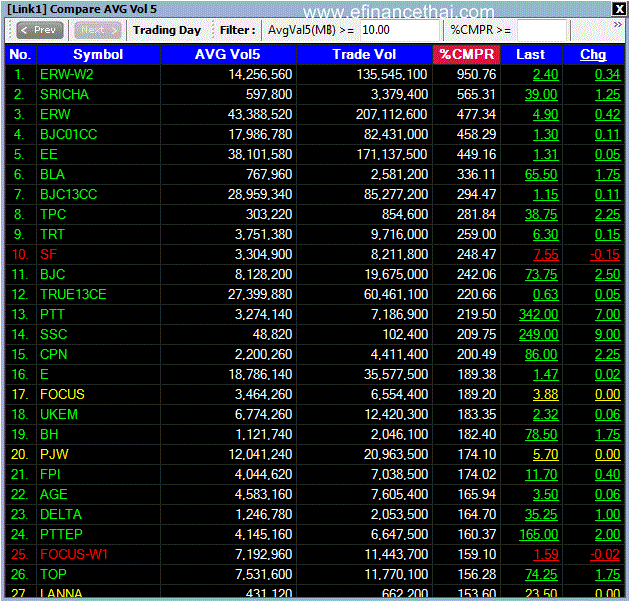Click change value 0.40 of FPI
The height and width of the screenshot is (602, 630).
608,475
